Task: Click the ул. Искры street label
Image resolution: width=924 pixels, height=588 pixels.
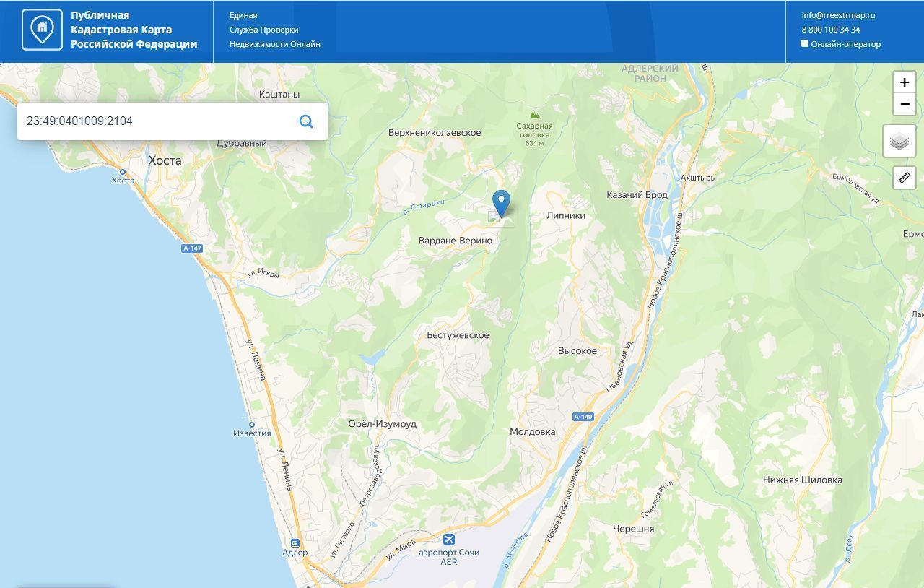Action: pyautogui.click(x=263, y=274)
